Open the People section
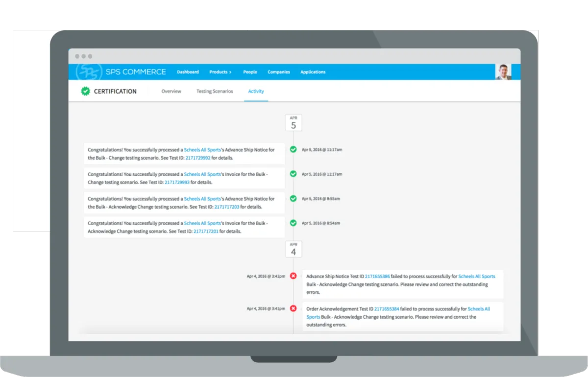Viewport: 588px width, 377px height. pyautogui.click(x=250, y=72)
